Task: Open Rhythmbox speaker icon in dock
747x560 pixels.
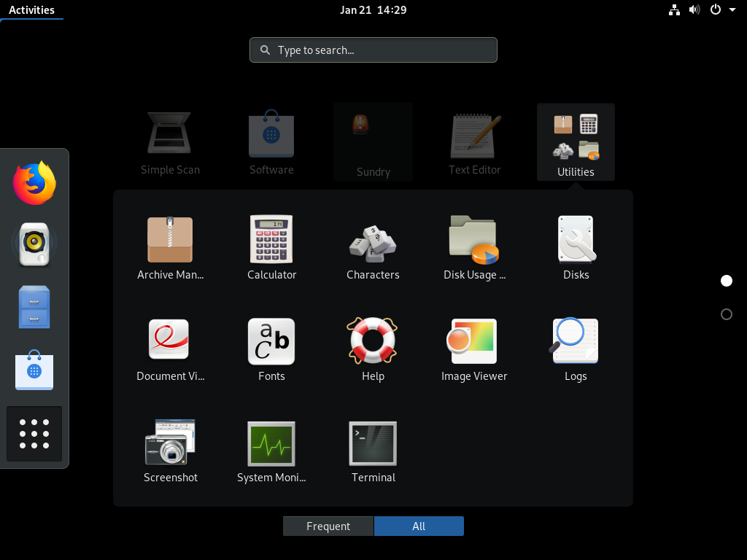Action: click(x=34, y=244)
